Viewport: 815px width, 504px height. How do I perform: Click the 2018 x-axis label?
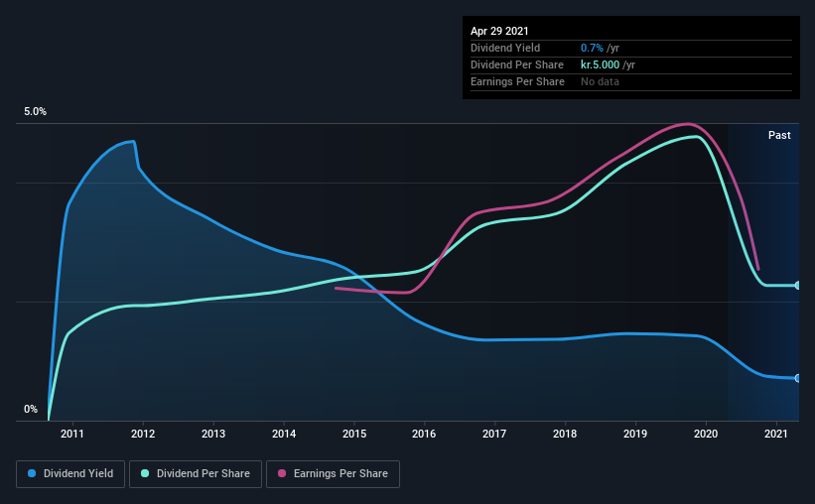tap(565, 434)
